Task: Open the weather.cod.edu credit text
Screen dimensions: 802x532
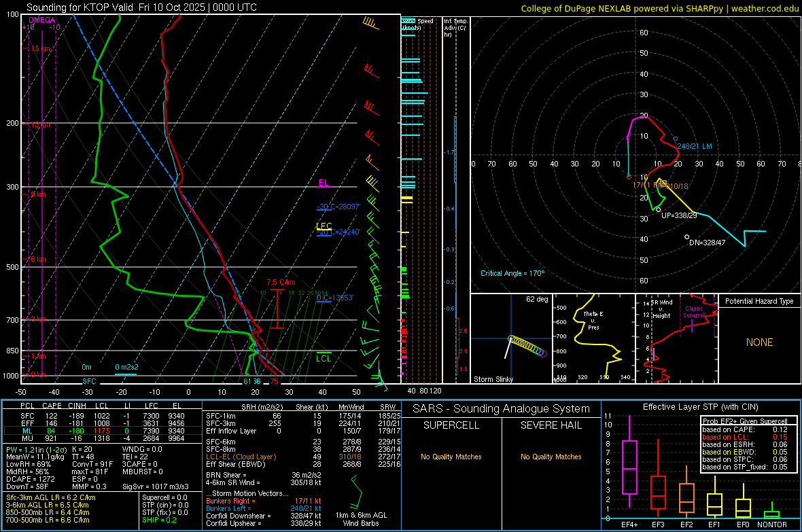Action: point(765,8)
